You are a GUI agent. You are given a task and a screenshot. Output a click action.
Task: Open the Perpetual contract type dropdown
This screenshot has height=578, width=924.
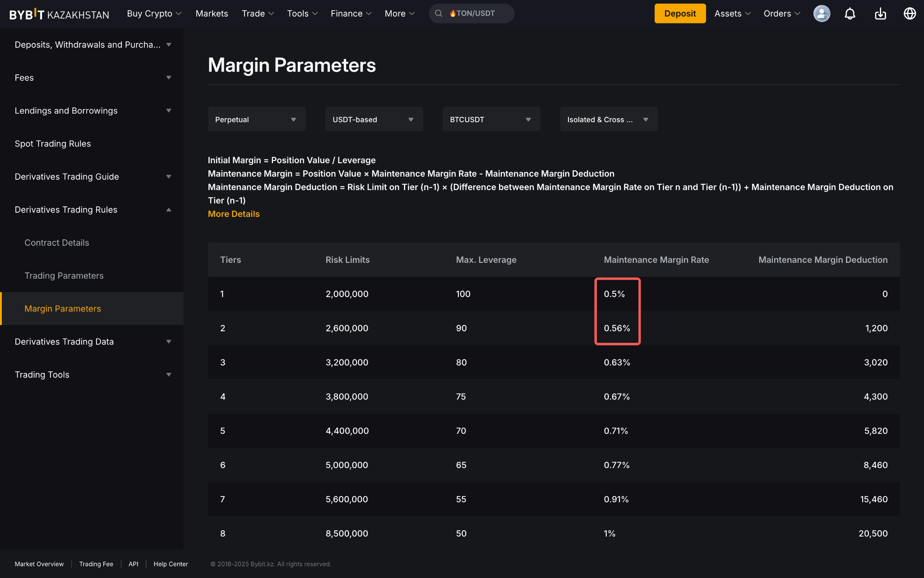pyautogui.click(x=256, y=119)
